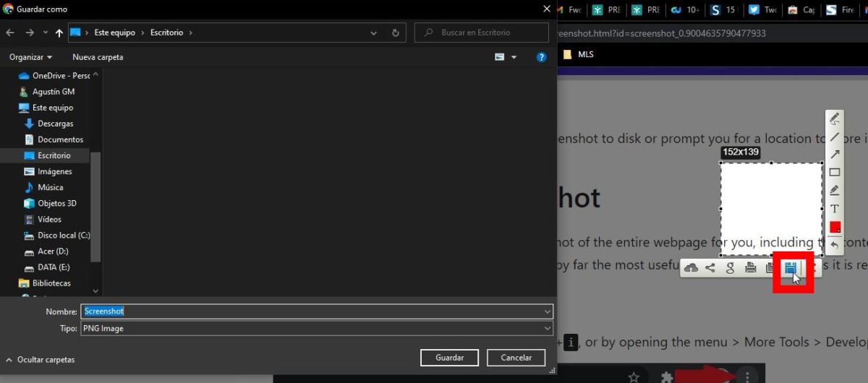The image size is (868, 383).
Task: Create a new folder with Nueva carpeta
Action: pos(98,57)
